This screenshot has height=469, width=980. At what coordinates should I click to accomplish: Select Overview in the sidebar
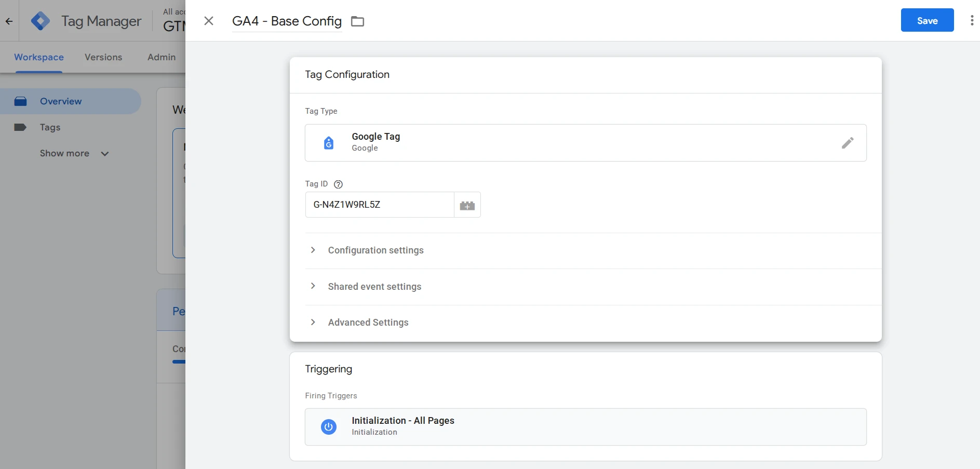(x=71, y=101)
